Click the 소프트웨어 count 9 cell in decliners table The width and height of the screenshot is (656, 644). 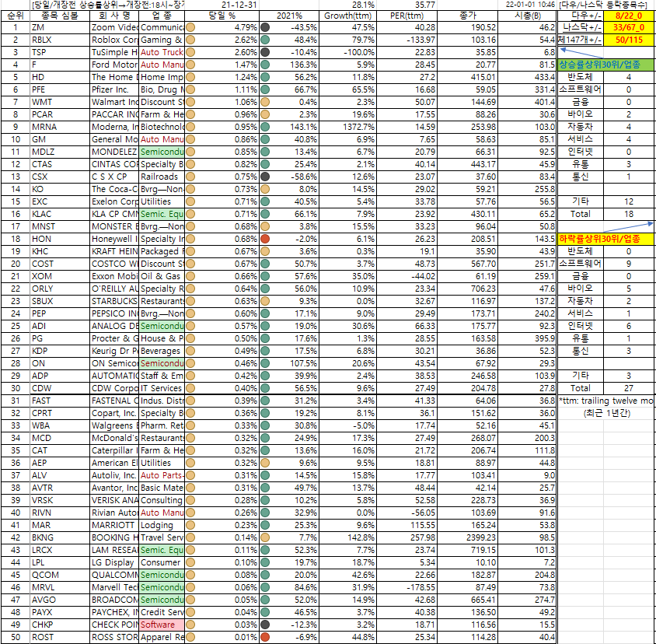coord(628,264)
